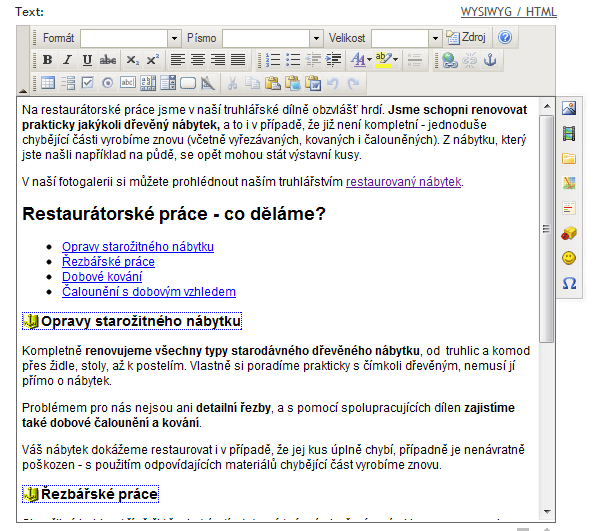The width and height of the screenshot is (595, 531).
Task: Click the grayed line-spacing icon
Action: coord(414,60)
